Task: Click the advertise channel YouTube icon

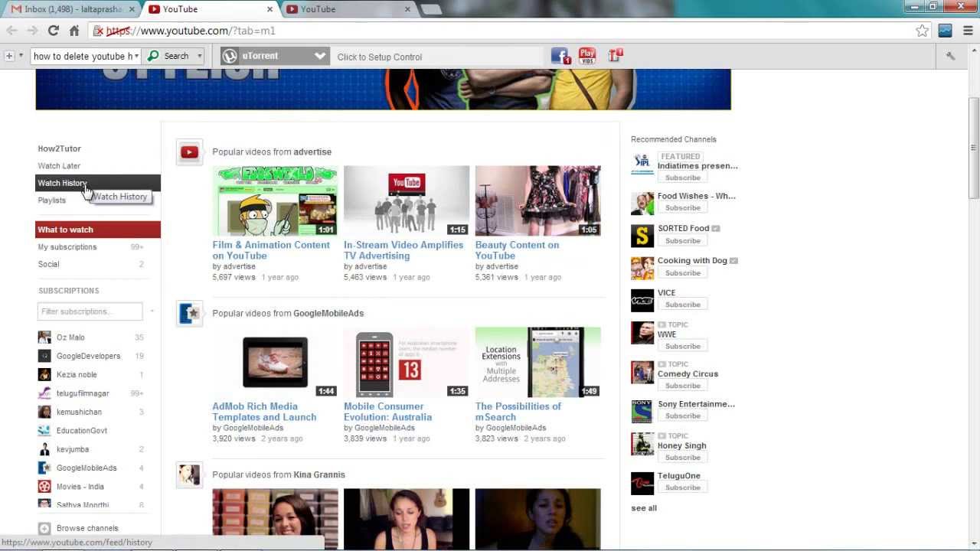Action: coord(189,152)
